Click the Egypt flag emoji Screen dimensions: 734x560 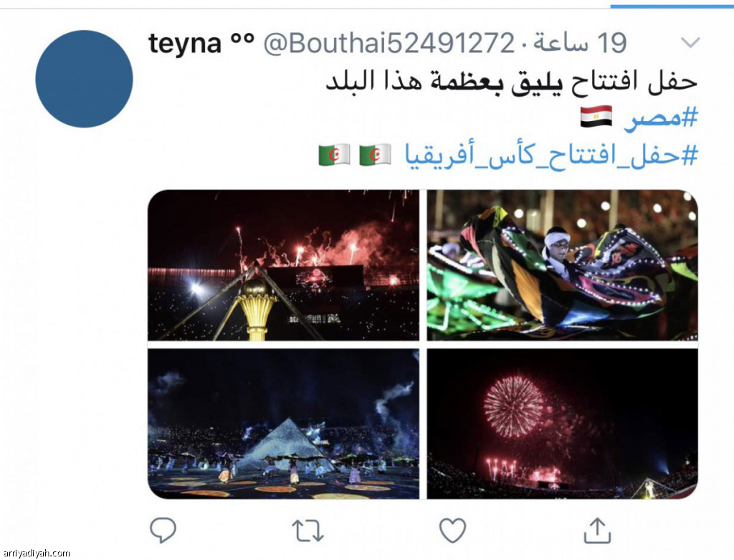click(x=596, y=117)
